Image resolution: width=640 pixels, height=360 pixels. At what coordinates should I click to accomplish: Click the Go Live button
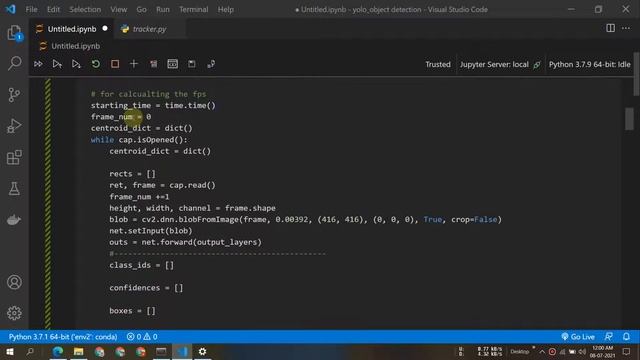578,337
